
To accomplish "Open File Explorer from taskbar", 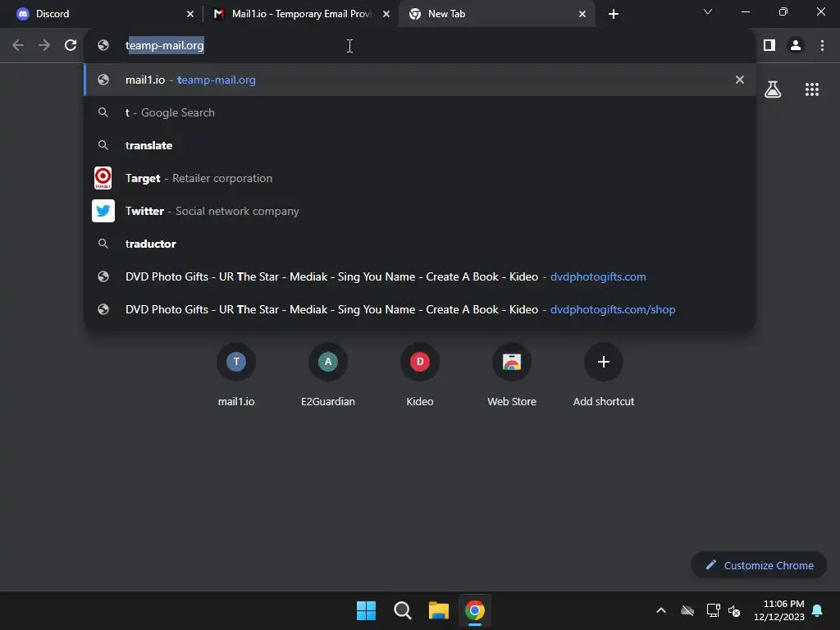I will (438, 610).
